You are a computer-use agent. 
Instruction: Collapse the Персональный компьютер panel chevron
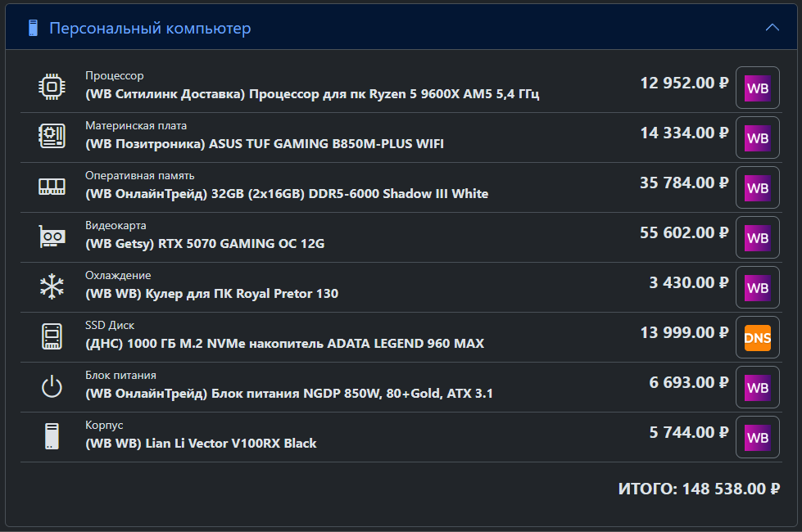click(772, 28)
